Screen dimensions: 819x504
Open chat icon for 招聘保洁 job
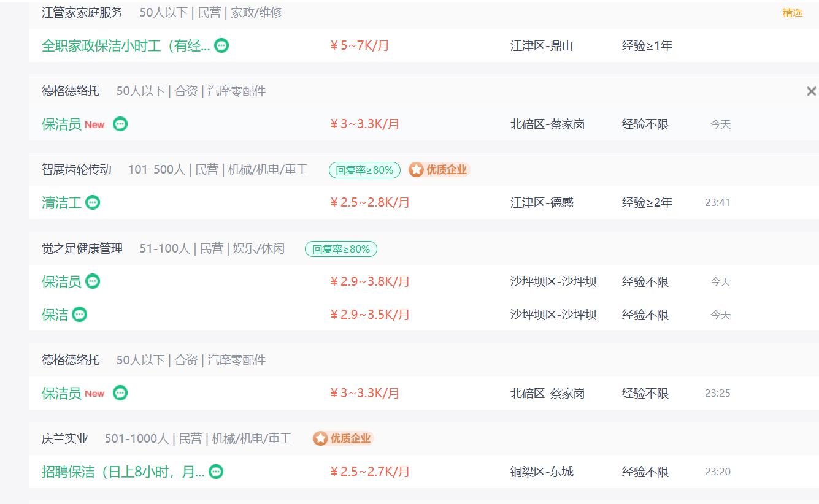[x=216, y=472]
